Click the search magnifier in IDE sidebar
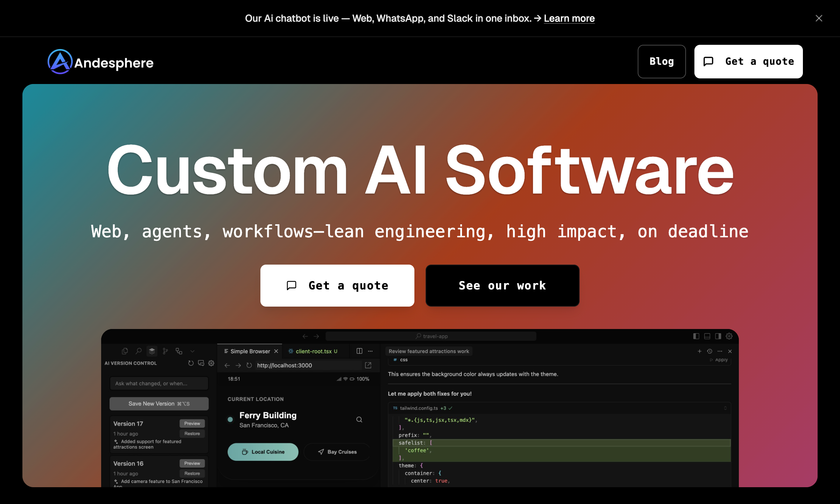 (139, 351)
